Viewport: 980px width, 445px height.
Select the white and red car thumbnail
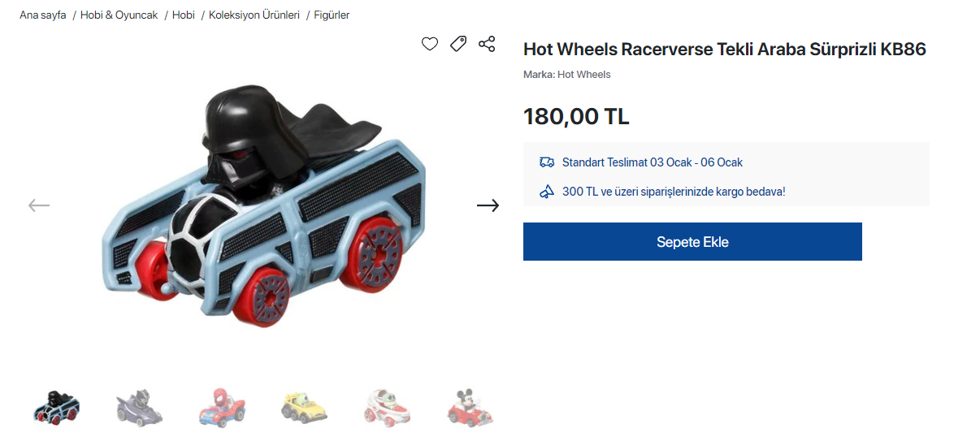(388, 407)
